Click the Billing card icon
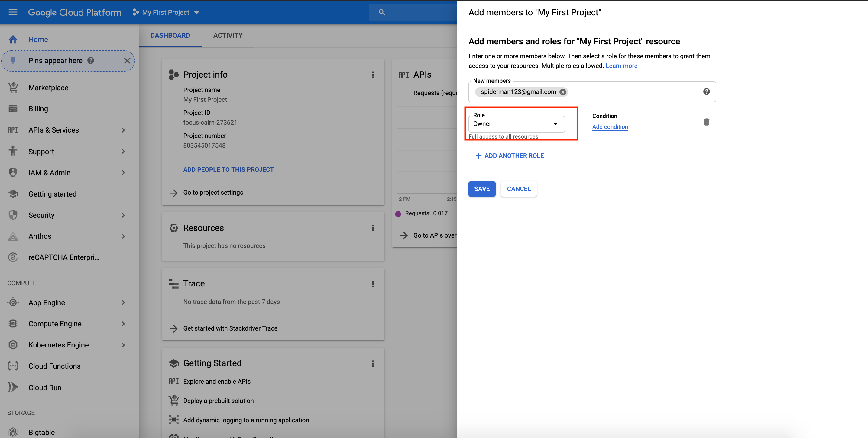 tap(13, 109)
